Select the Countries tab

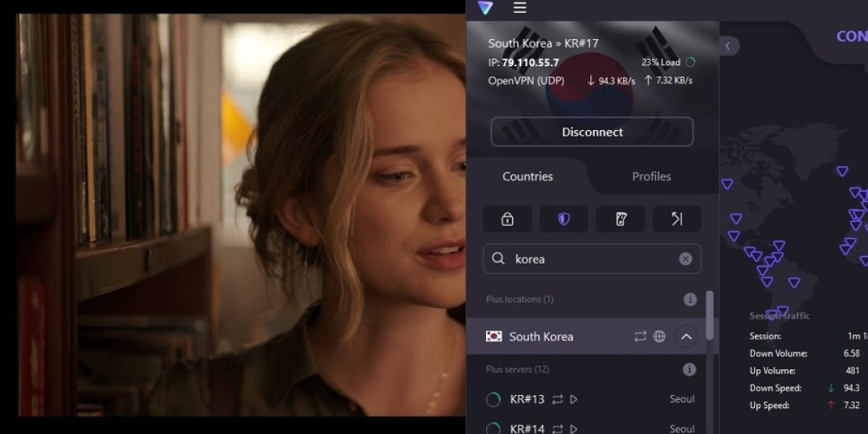click(x=527, y=176)
